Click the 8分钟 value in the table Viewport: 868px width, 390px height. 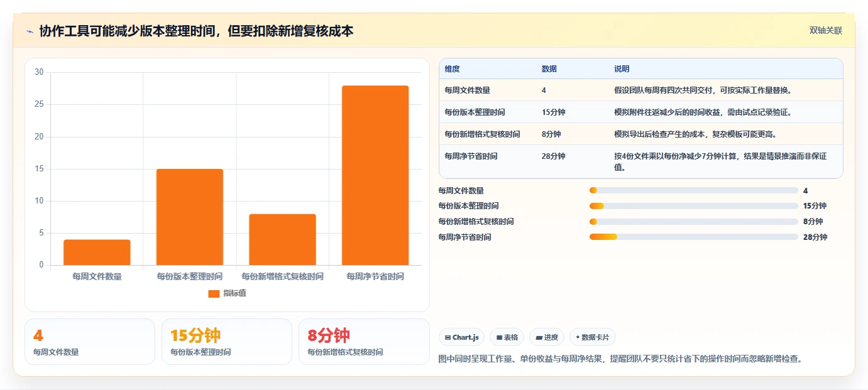[x=551, y=134]
